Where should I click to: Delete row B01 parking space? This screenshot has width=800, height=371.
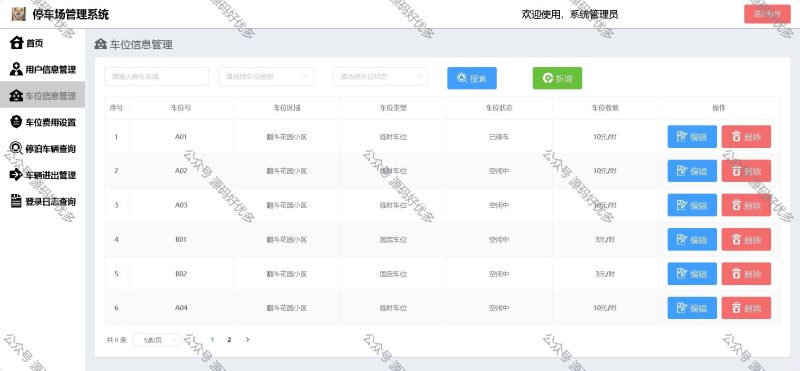746,239
